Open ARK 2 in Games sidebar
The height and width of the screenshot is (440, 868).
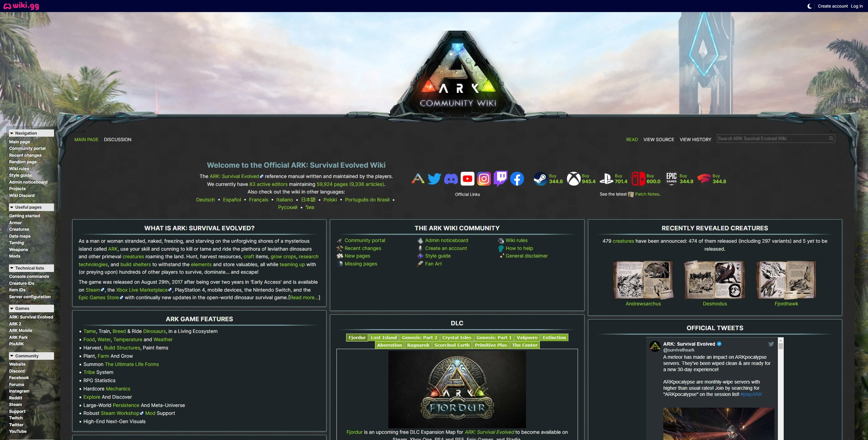click(x=15, y=324)
